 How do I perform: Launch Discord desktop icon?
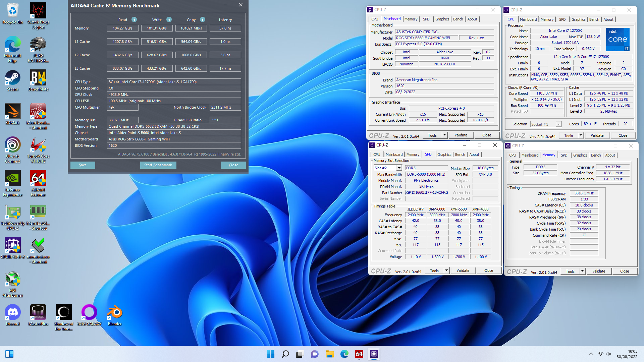pyautogui.click(x=13, y=315)
